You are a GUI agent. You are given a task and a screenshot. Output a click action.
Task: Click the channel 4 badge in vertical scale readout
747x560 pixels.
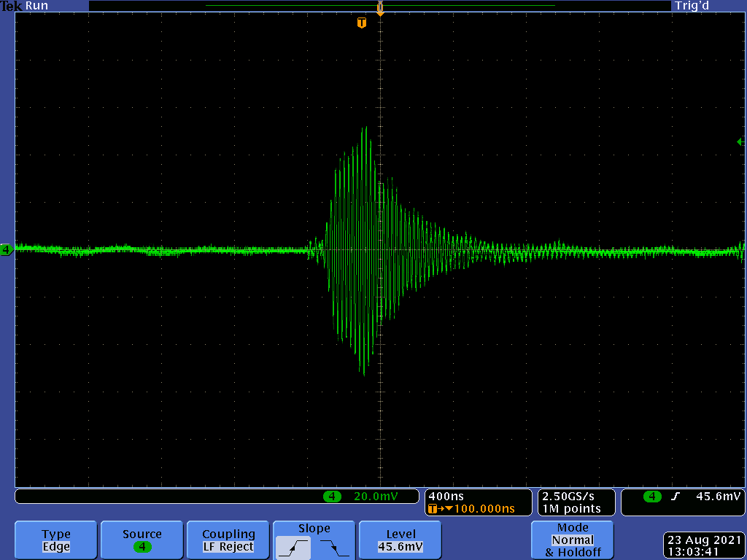332,497
